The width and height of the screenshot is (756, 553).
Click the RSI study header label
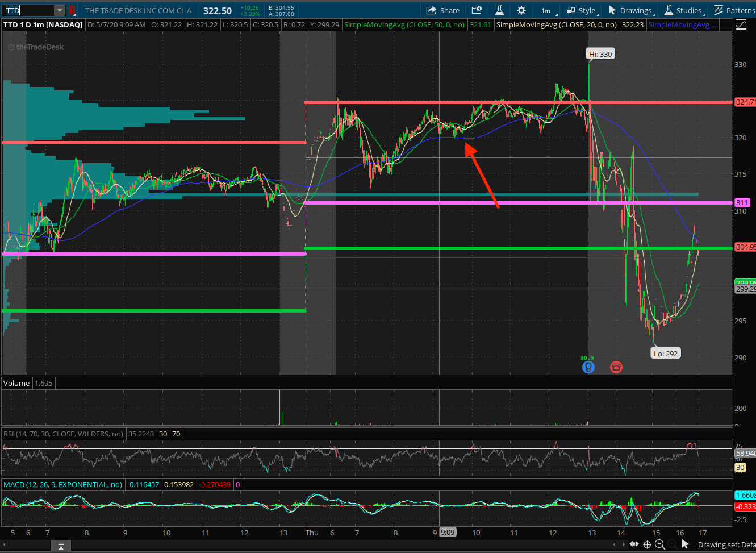pos(64,434)
